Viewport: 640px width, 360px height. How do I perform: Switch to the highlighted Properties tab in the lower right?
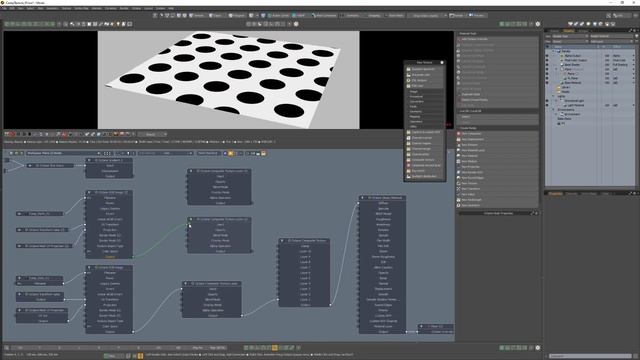tap(555, 193)
